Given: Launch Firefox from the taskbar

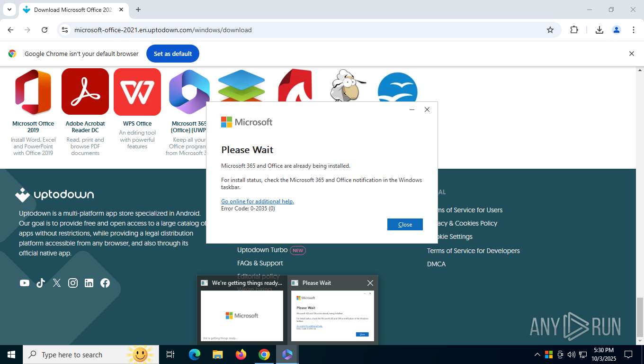Looking at the screenshot, I should click(241, 355).
